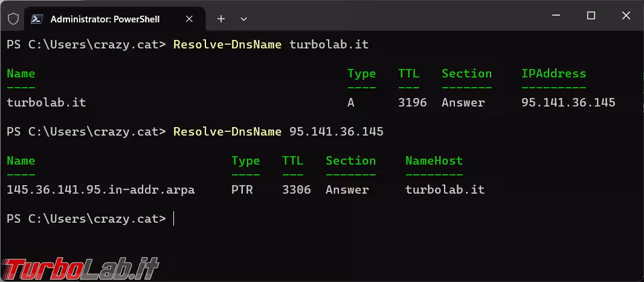Click the blinking cursor at the last prompt
644x282 pixels.
(x=173, y=218)
